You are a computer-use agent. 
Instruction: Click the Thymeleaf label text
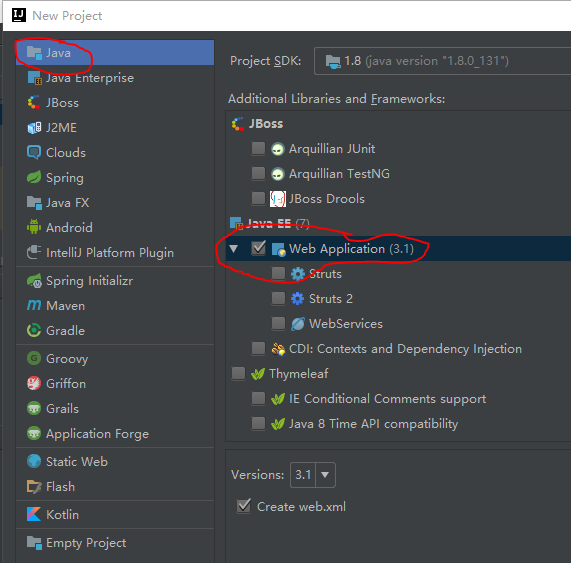[299, 374]
